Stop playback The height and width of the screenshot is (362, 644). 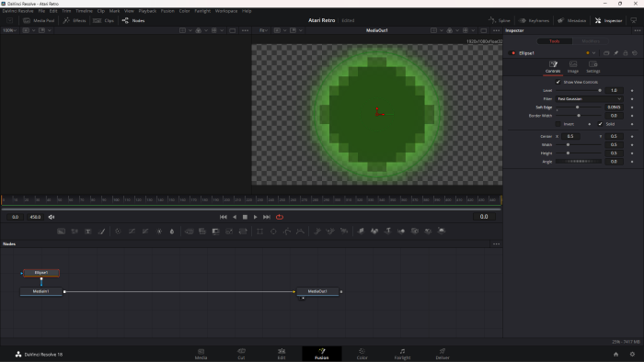[x=245, y=217]
